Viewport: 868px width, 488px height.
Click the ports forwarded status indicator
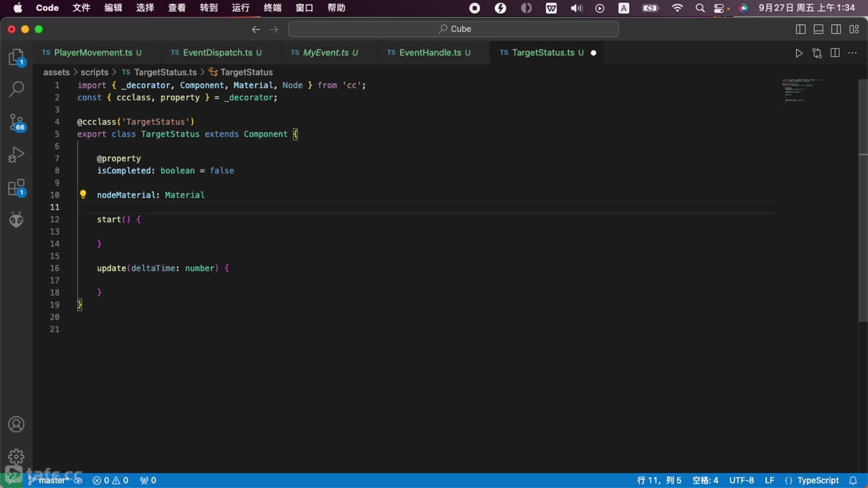[148, 480]
